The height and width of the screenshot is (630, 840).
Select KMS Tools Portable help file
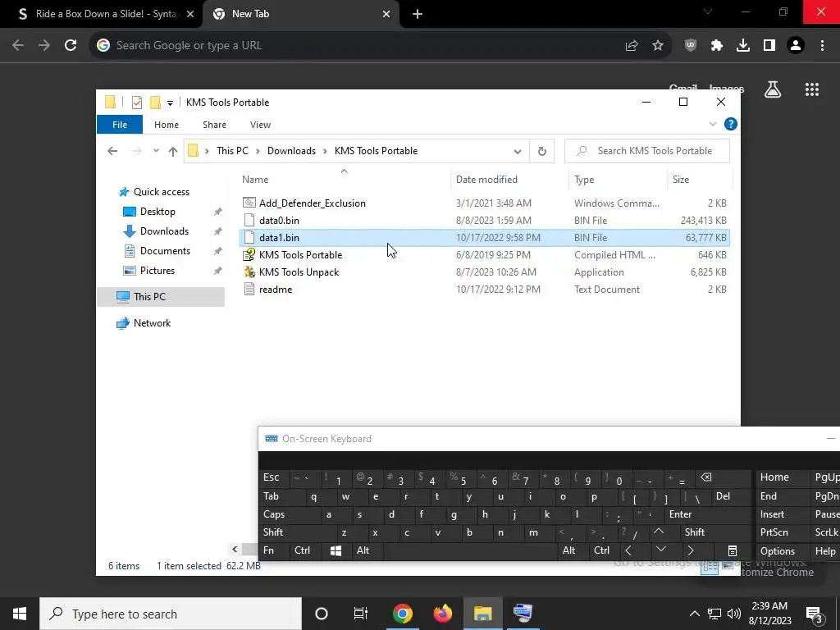coord(300,255)
